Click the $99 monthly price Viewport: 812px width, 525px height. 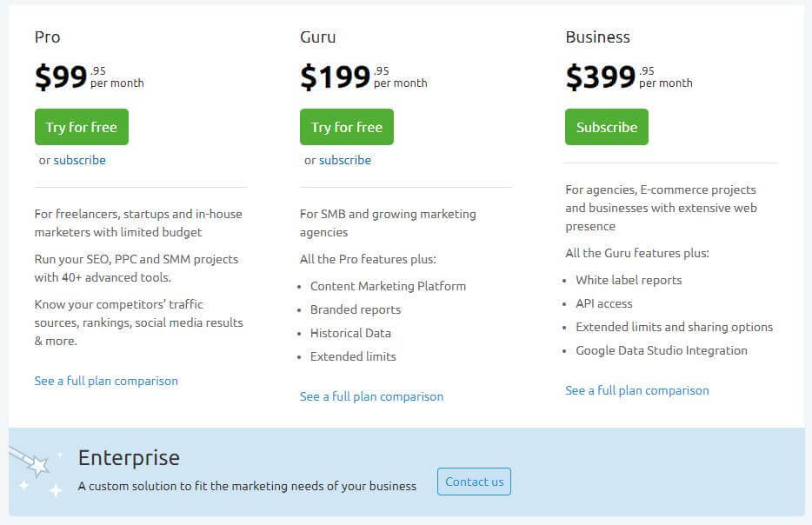89,76
